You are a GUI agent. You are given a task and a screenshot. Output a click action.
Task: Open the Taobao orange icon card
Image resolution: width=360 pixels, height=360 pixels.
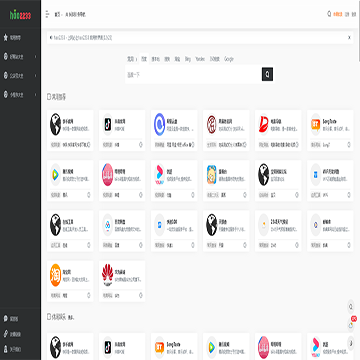click(x=70, y=281)
